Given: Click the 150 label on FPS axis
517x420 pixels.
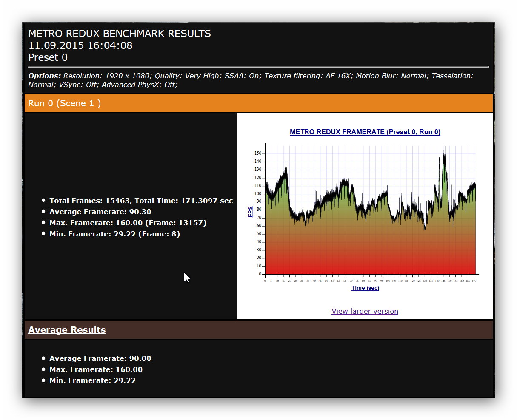Looking at the screenshot, I should pyautogui.click(x=258, y=153).
